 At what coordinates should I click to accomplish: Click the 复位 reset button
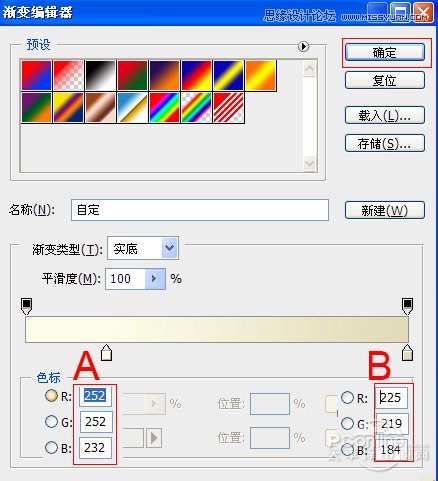pos(385,80)
